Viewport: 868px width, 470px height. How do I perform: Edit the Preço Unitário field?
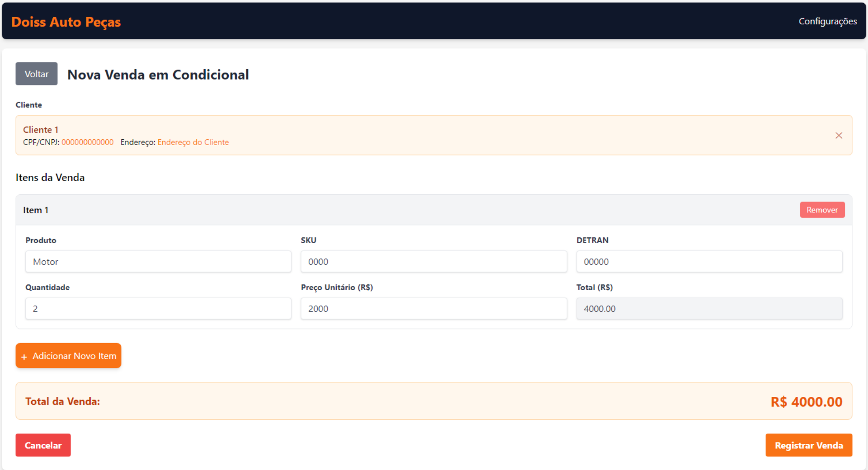[434, 309]
